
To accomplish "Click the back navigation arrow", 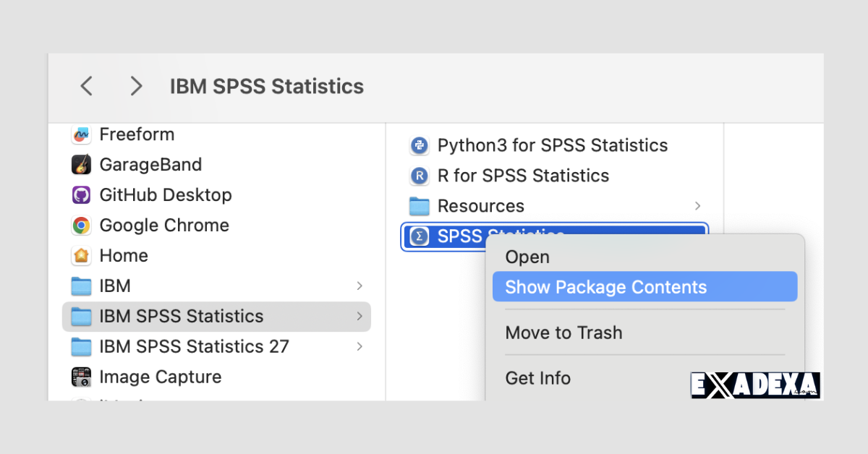I will point(85,85).
